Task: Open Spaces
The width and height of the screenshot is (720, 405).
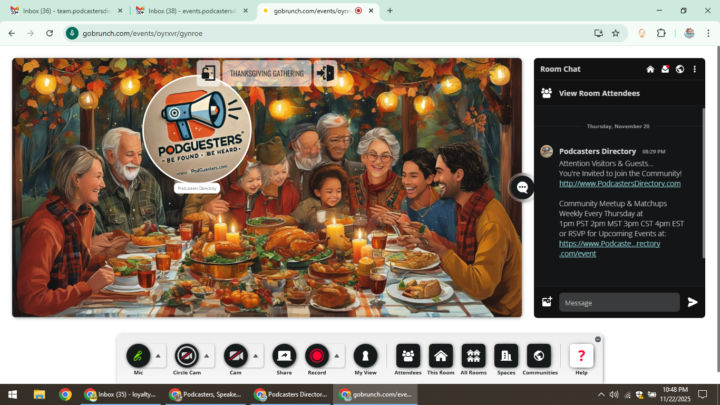Action: tap(506, 355)
